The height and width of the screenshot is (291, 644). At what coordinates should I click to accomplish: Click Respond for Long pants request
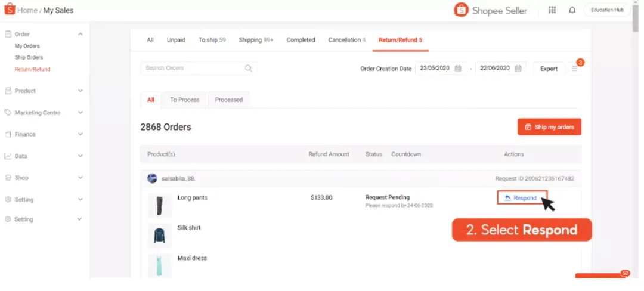(522, 198)
